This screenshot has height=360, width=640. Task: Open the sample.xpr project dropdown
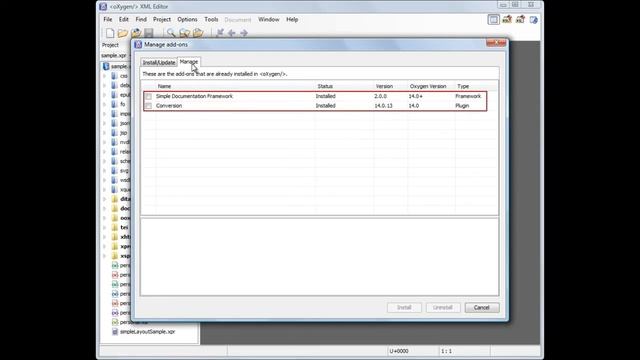coord(116,55)
